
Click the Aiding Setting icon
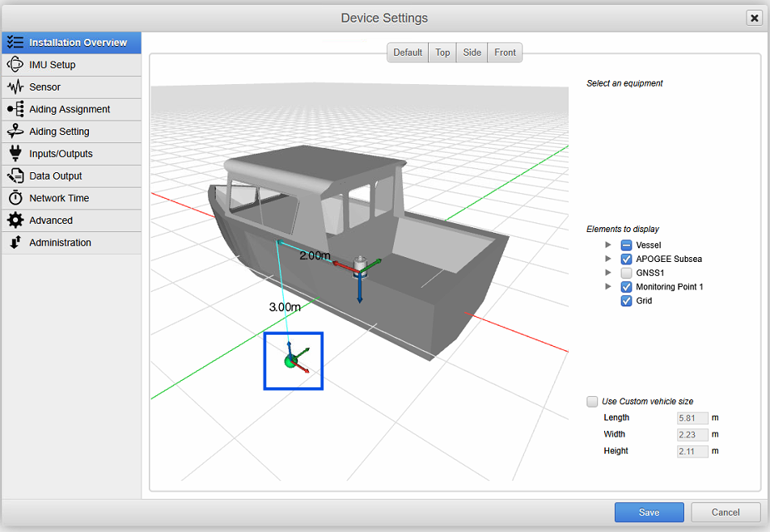click(x=15, y=131)
